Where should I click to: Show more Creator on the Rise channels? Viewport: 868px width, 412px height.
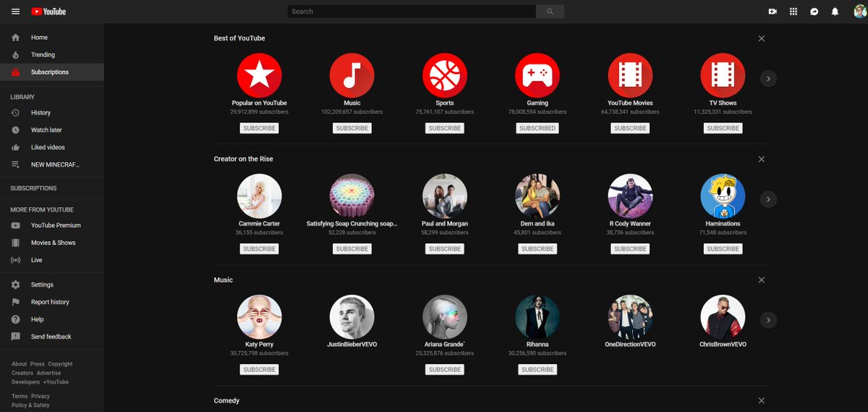[x=768, y=199]
